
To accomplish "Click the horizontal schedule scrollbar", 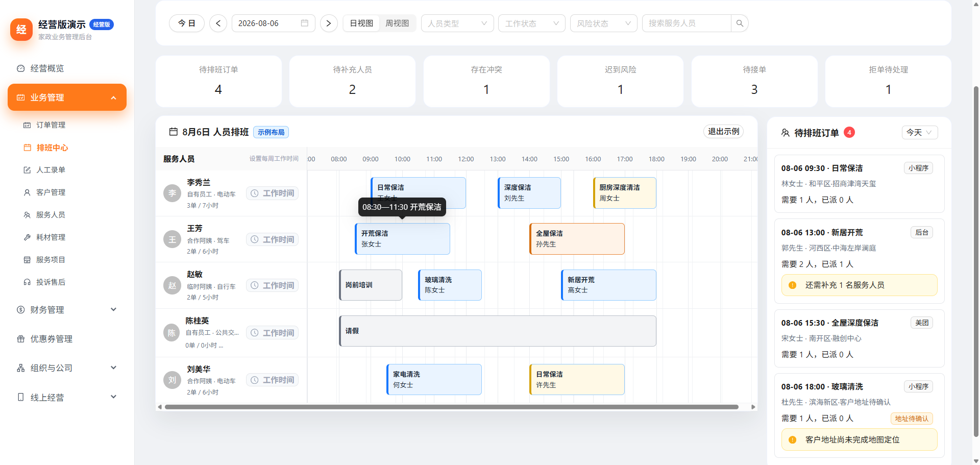I will pyautogui.click(x=452, y=407).
